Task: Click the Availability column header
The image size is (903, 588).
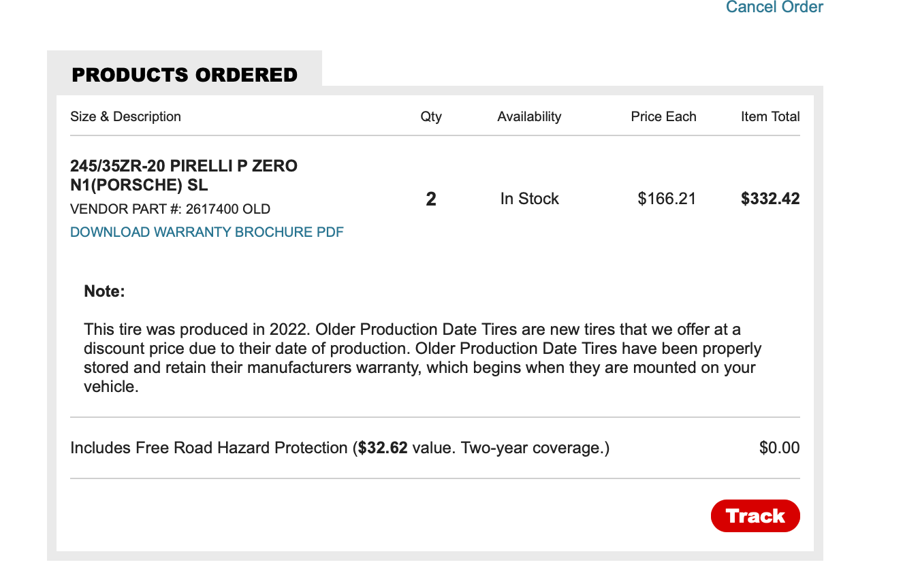Action: coord(529,116)
